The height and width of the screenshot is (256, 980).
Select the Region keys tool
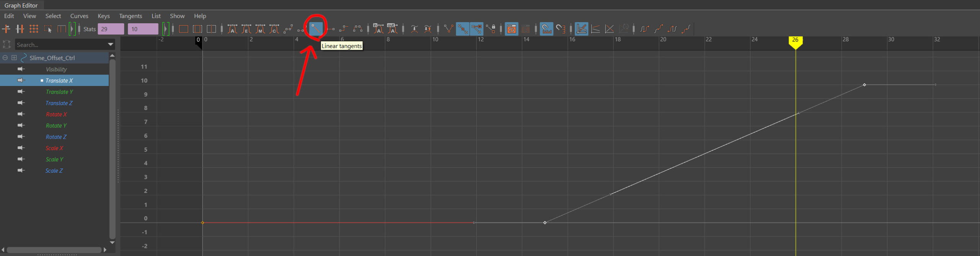pyautogui.click(x=48, y=29)
